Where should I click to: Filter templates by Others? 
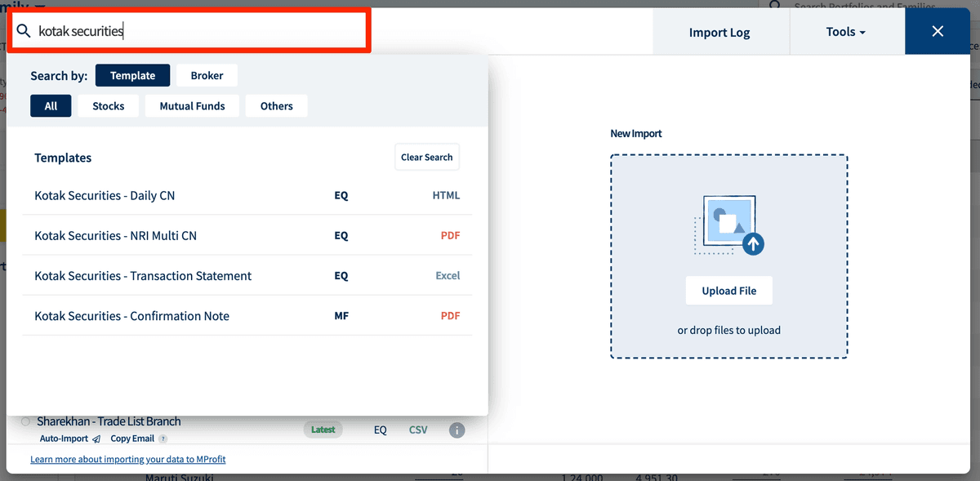point(277,106)
